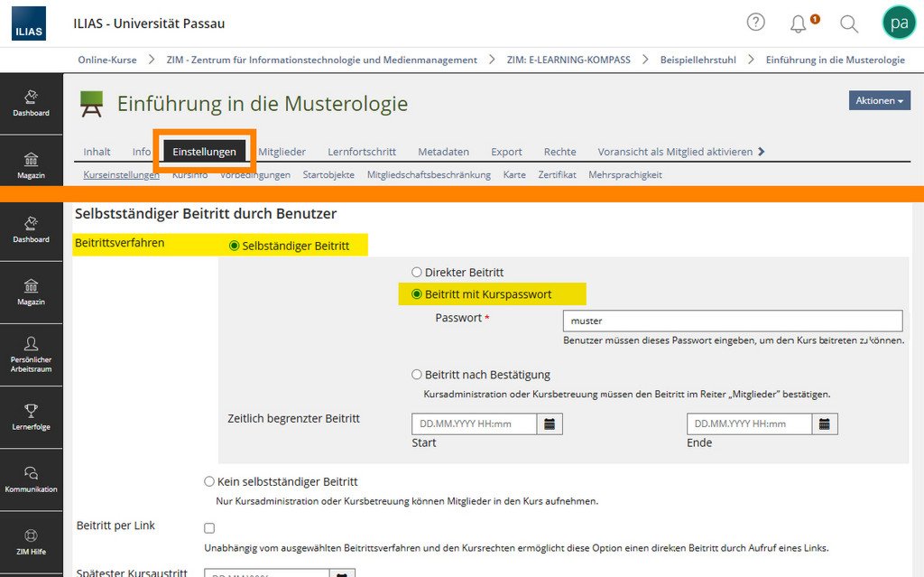924x577 pixels.
Task: Open notifications bell icon
Action: point(799,23)
